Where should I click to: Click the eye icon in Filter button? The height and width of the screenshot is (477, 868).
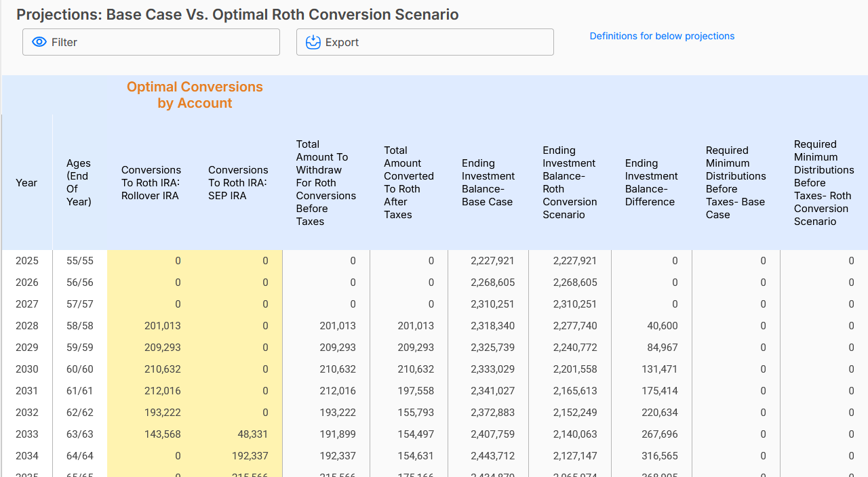[x=39, y=42]
